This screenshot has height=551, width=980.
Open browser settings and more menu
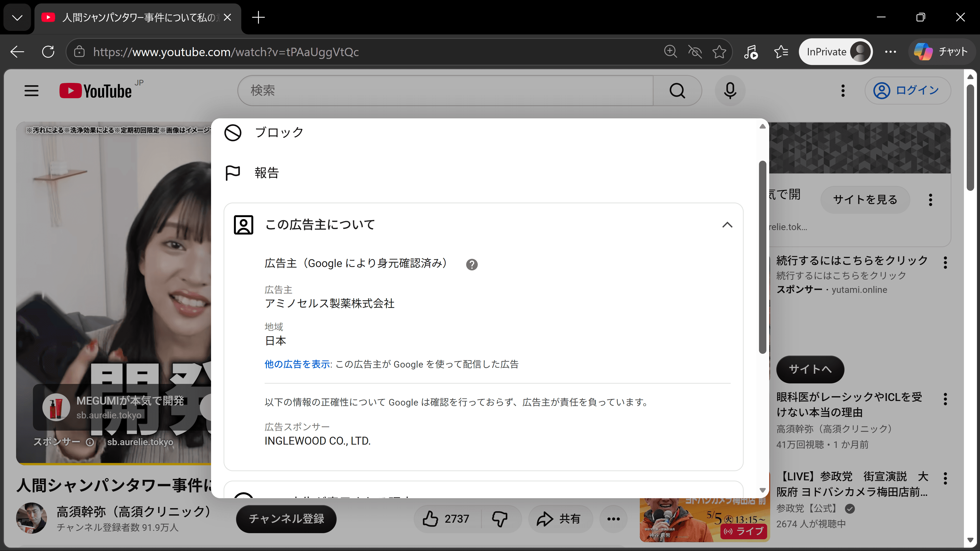tap(890, 52)
